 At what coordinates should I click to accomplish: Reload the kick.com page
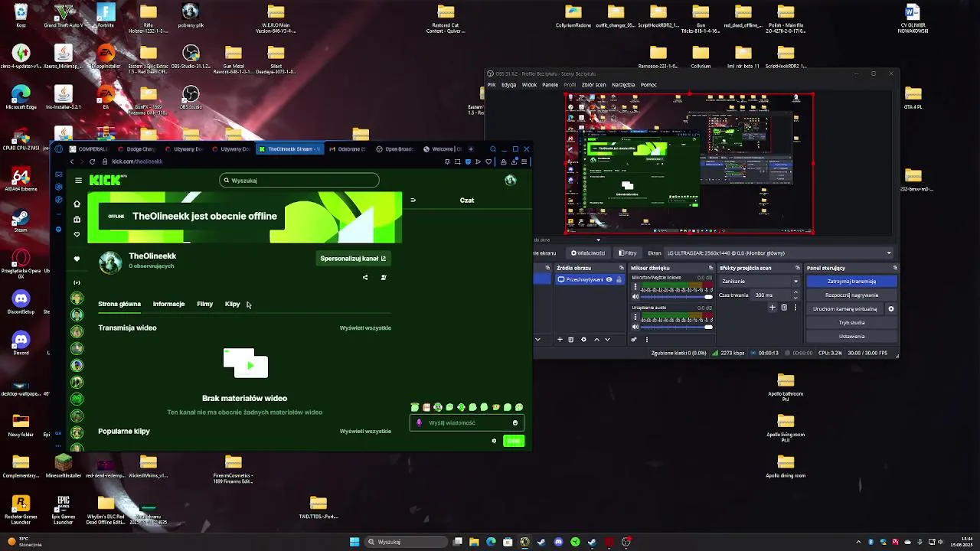point(92,161)
